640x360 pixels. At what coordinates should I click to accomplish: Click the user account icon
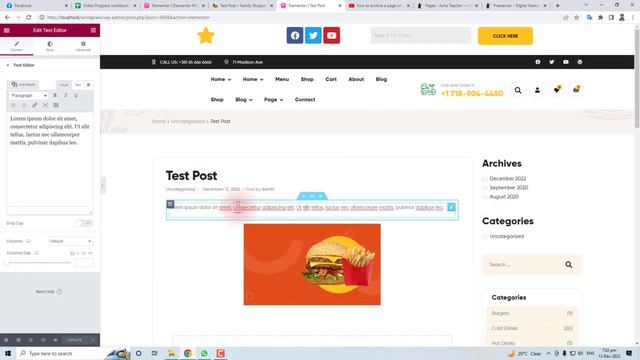tap(537, 90)
